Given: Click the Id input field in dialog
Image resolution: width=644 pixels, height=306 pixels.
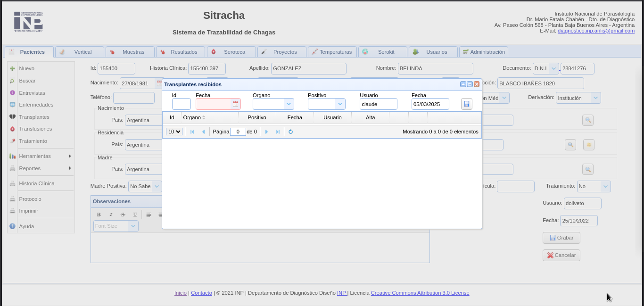Looking at the screenshot, I should [181, 104].
